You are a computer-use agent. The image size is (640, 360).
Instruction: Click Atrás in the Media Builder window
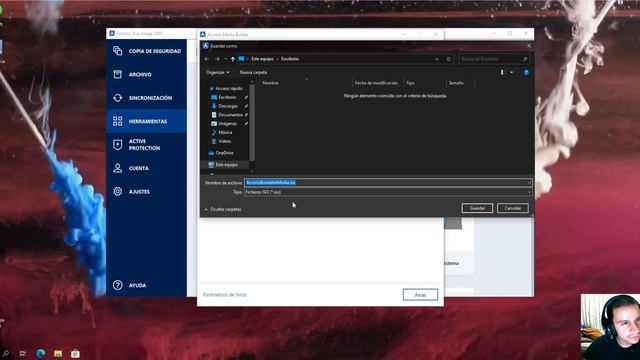(420, 295)
